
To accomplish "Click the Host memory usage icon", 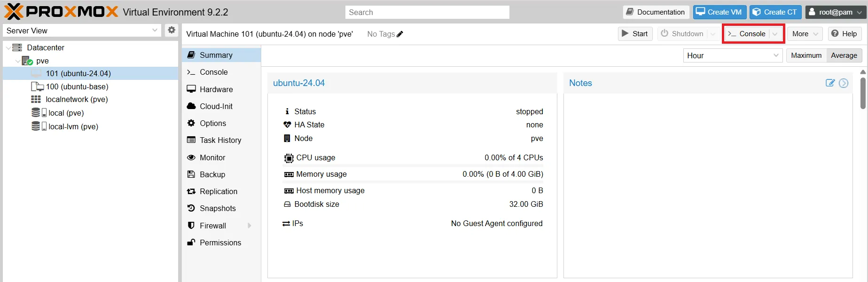I will point(289,191).
